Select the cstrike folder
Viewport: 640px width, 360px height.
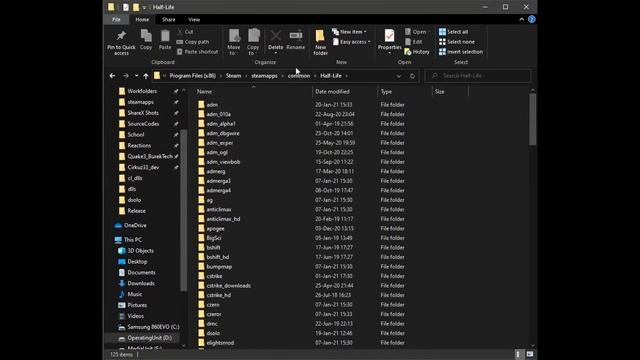point(214,276)
